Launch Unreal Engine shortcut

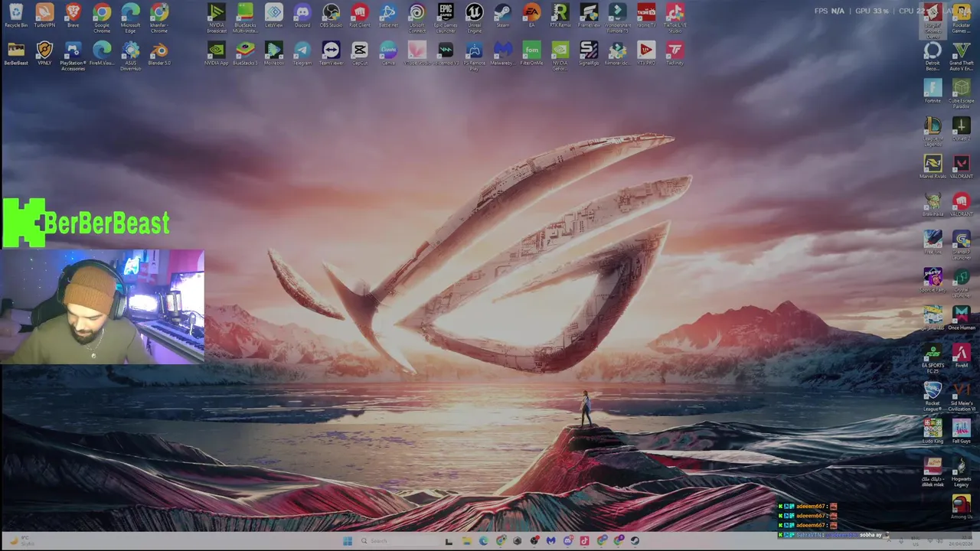point(474,18)
